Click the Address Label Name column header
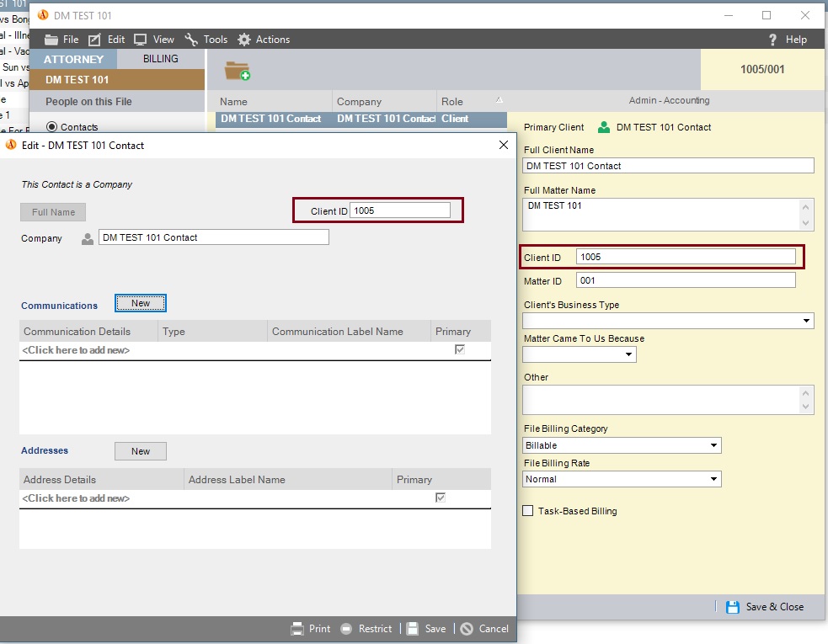 (288, 480)
